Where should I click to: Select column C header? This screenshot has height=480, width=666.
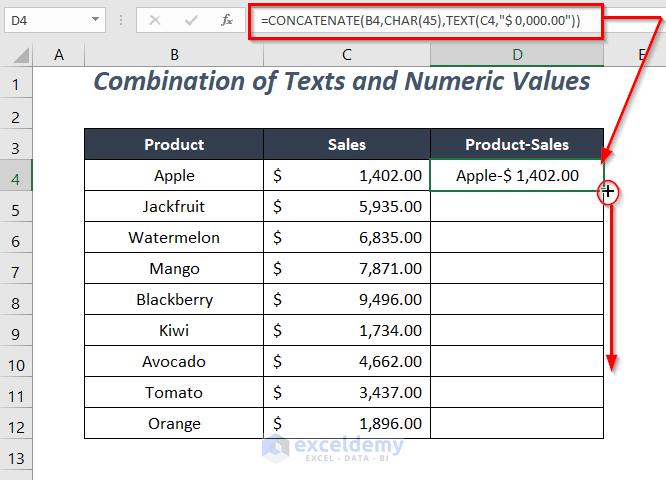[346, 55]
